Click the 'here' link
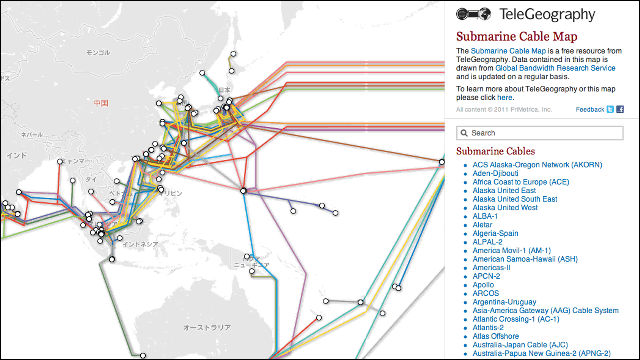The image size is (640, 360). click(504, 98)
